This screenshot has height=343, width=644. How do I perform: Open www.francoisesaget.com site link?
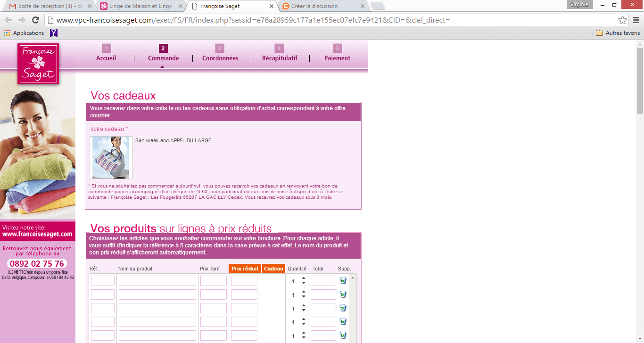click(x=37, y=234)
